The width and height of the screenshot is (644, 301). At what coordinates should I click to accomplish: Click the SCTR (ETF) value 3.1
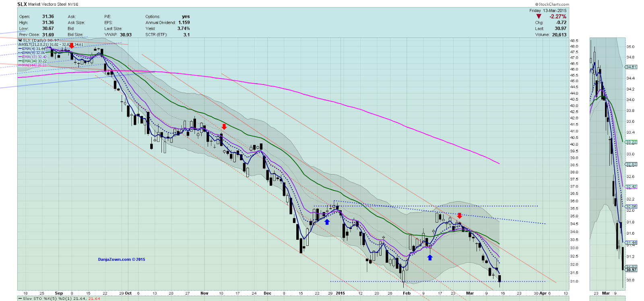point(186,35)
